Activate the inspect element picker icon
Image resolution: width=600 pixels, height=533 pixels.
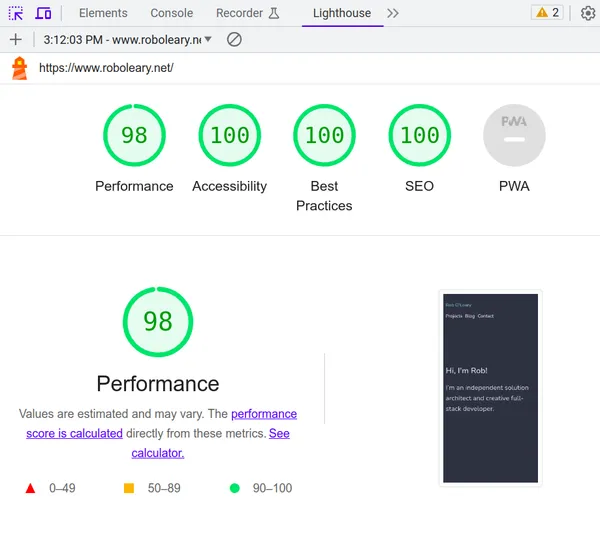click(x=16, y=13)
